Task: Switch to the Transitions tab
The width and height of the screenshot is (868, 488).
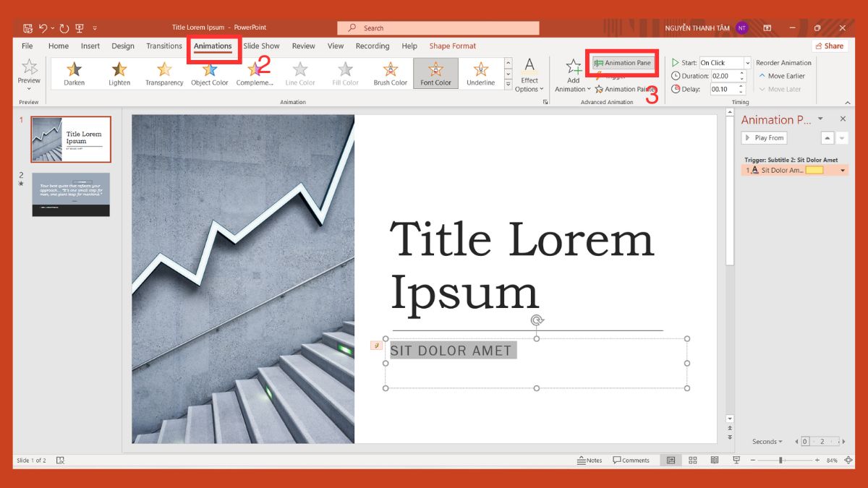Action: coord(163,46)
